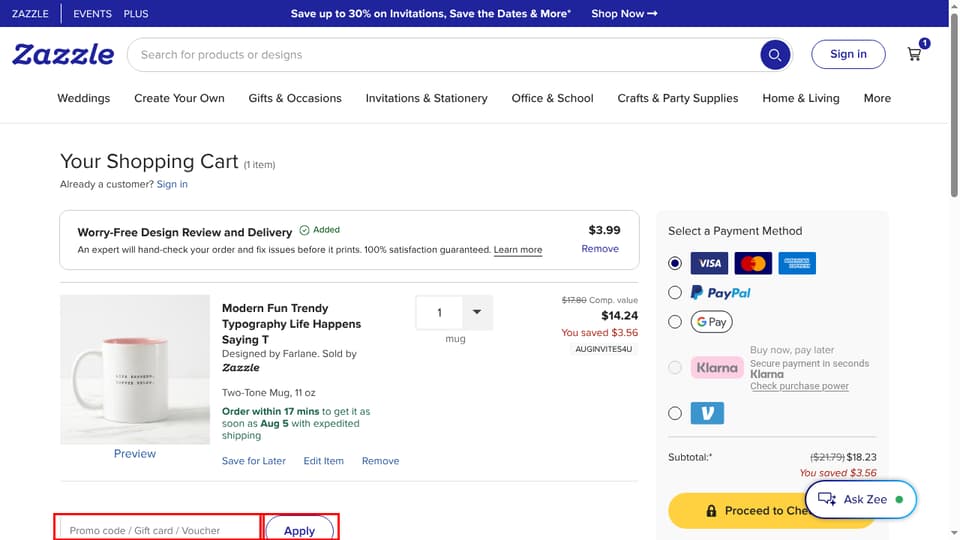Click the promo banner savings text
960x540 pixels.
point(430,13)
